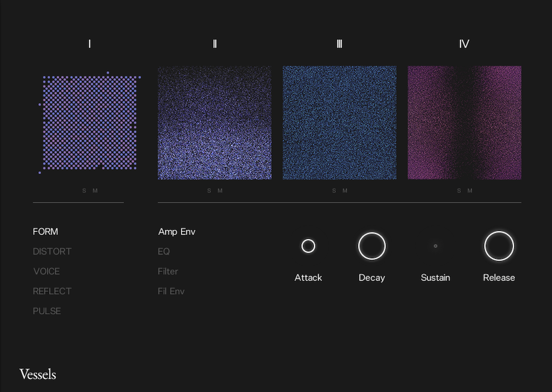Mute layer III with M
The width and height of the screenshot is (552, 392).
[345, 190]
